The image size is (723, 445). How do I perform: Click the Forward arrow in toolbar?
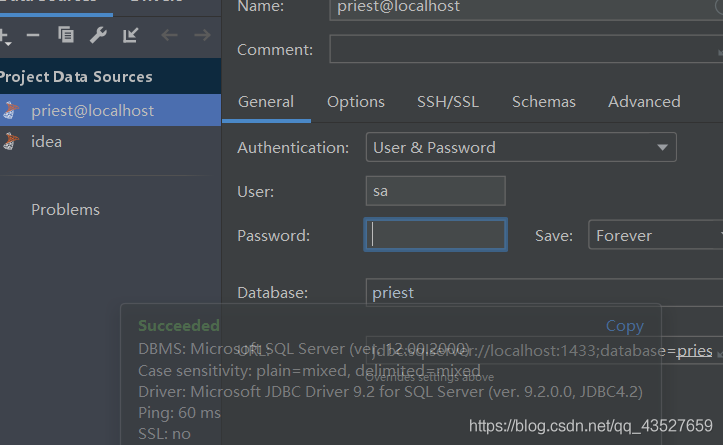[x=202, y=36]
